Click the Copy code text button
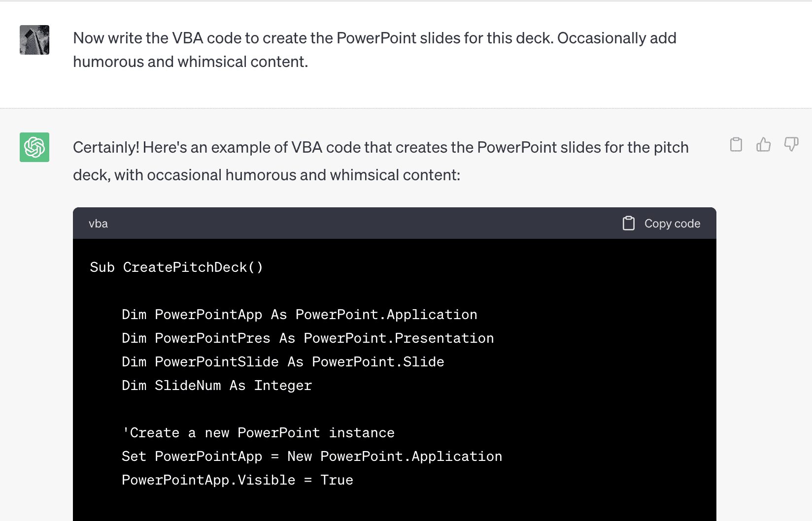The width and height of the screenshot is (812, 521). click(672, 224)
